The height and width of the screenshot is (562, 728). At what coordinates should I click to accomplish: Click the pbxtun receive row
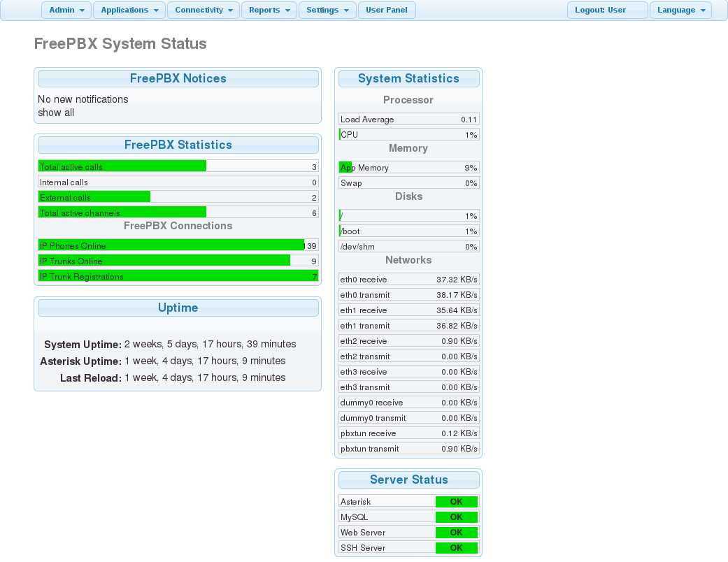pyautogui.click(x=408, y=433)
